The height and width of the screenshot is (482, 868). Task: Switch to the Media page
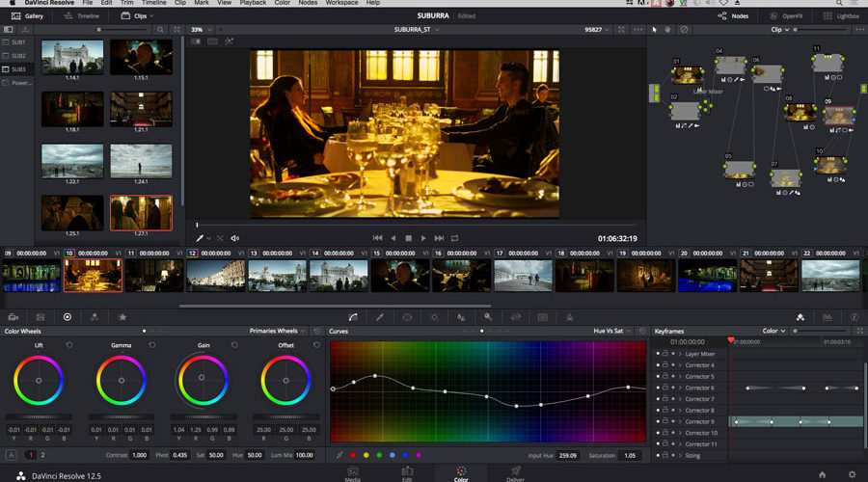(x=353, y=473)
